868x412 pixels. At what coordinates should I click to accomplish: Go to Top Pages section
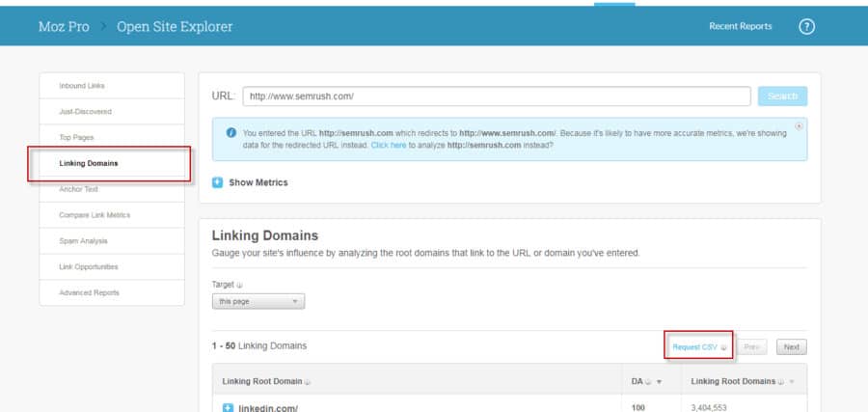click(x=76, y=137)
